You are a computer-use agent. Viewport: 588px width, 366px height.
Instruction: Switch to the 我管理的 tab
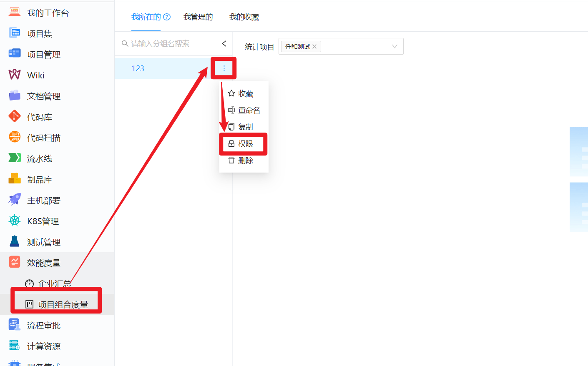tap(198, 17)
